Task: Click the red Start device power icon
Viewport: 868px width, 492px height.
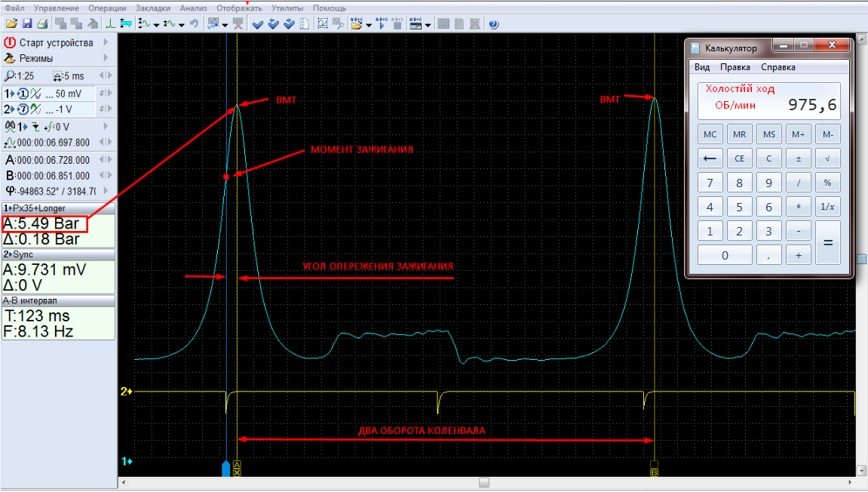Action: 10,42
